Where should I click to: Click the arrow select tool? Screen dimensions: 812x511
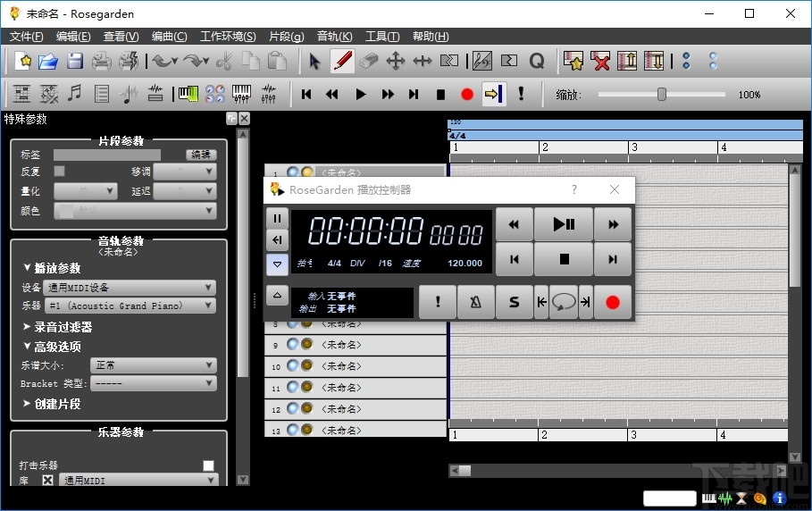coord(314,61)
